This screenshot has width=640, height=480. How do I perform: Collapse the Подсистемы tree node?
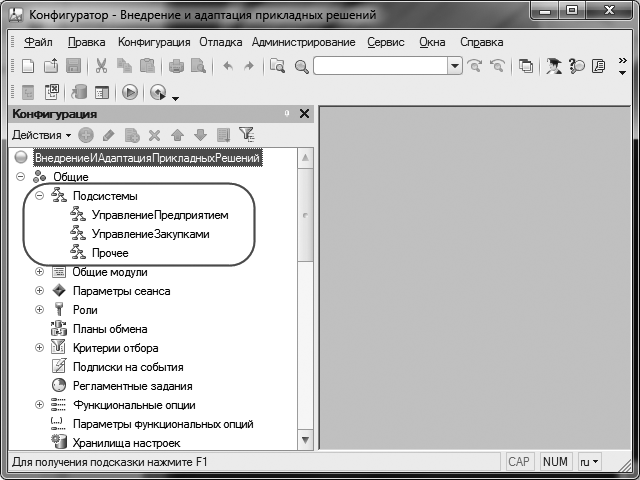40,196
